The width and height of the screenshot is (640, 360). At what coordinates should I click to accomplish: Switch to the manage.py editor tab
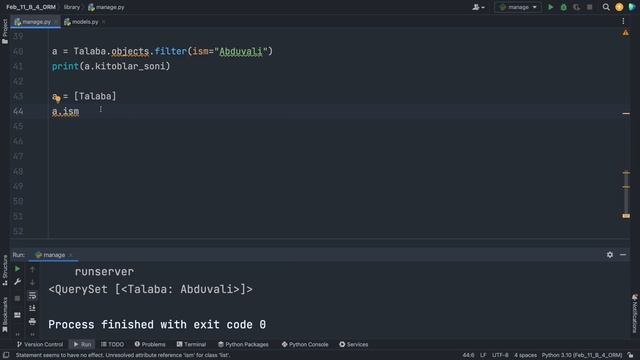pyautogui.click(x=36, y=22)
